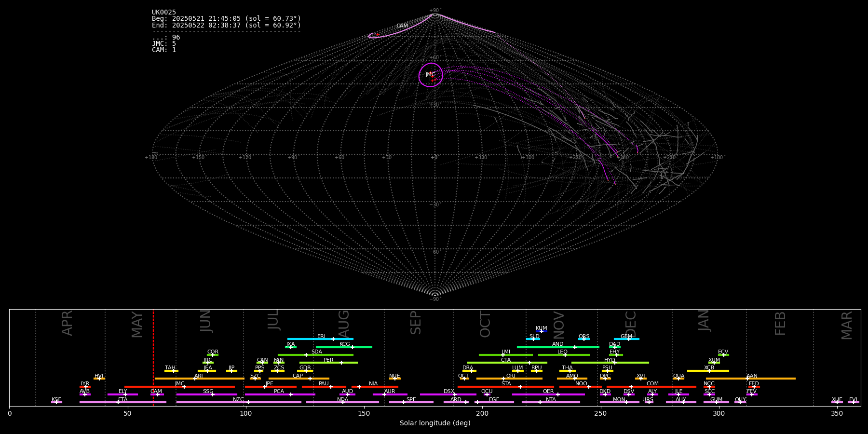The height and width of the screenshot is (434, 868).
Task: Click the SDA shower label
Action: [x=317, y=352]
